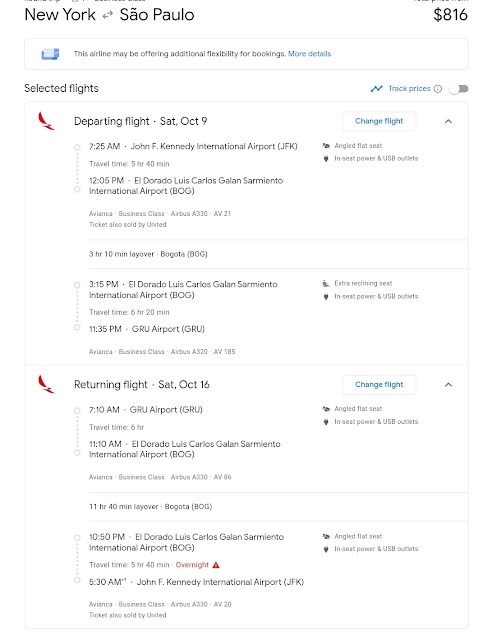Click the $816 total price
This screenshot has height=640, width=487.
click(450, 15)
